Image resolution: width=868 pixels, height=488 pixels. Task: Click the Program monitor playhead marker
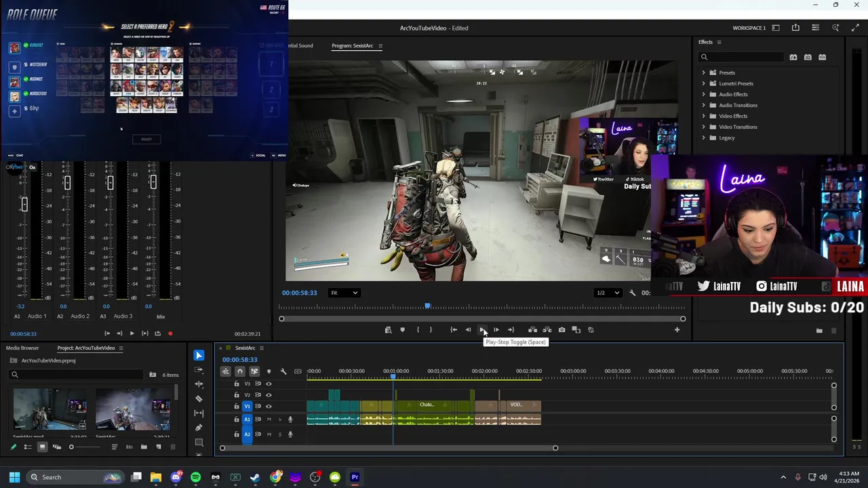pos(427,307)
